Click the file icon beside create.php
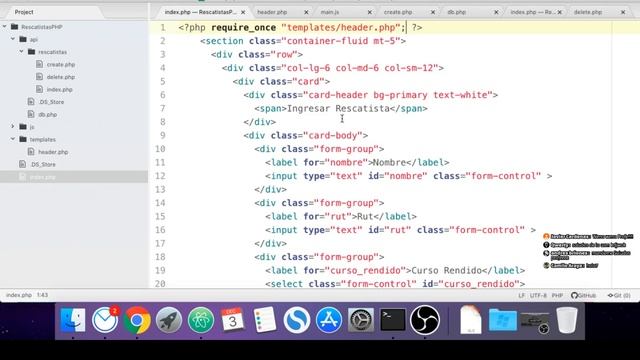This screenshot has width=640, height=360. point(39,64)
